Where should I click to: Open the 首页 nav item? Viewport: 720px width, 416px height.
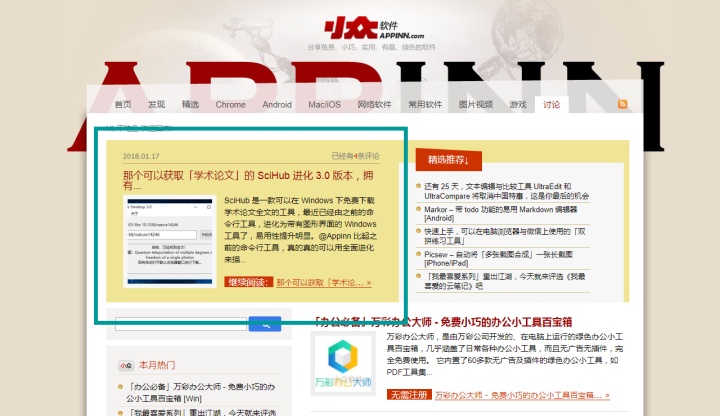(123, 105)
